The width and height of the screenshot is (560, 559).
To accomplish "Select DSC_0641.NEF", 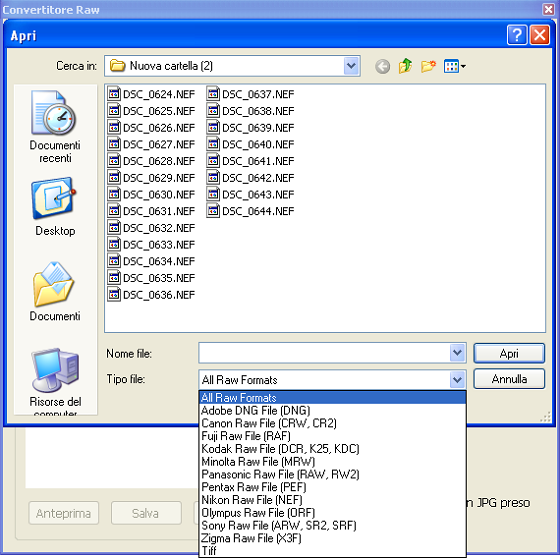I will (250, 161).
